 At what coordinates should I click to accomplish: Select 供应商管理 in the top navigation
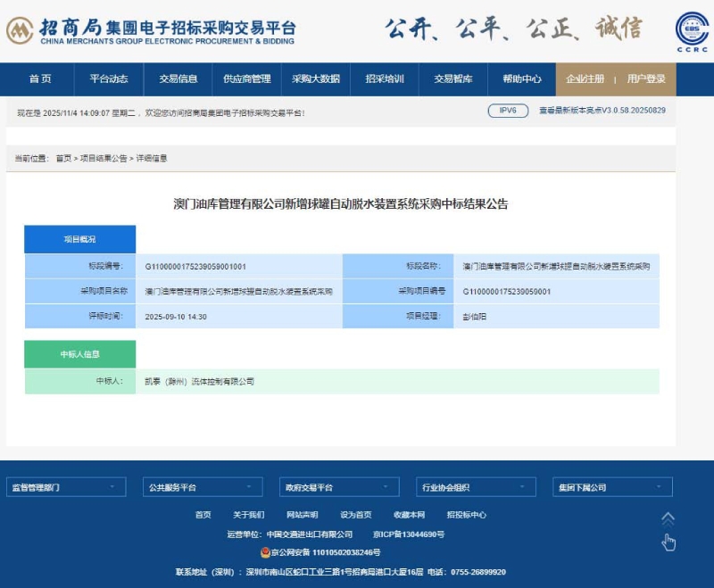point(247,79)
